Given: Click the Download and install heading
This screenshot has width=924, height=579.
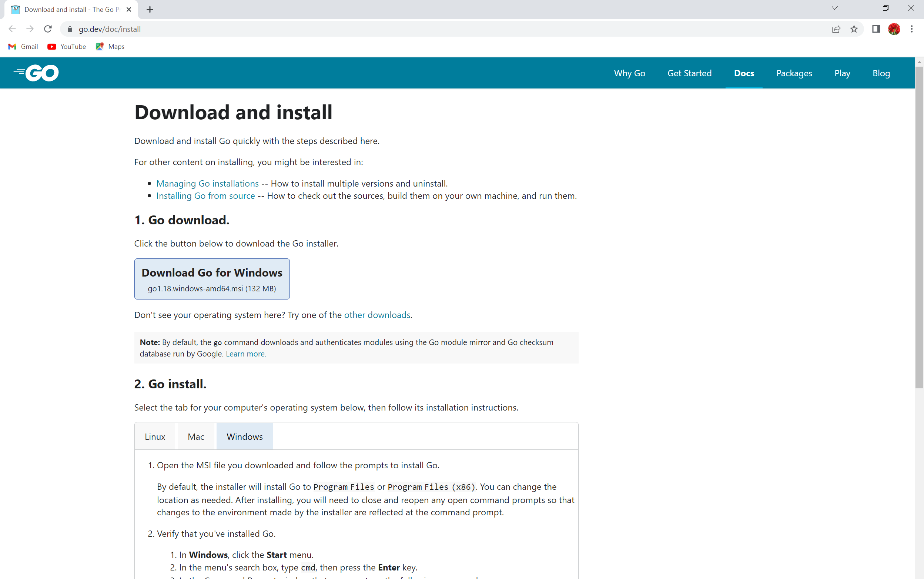Looking at the screenshot, I should click(233, 112).
